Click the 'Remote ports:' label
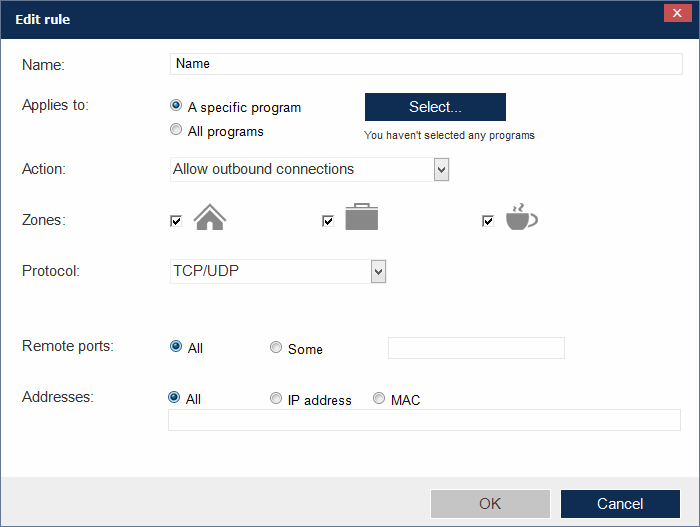This screenshot has width=700, height=527. click(x=68, y=346)
